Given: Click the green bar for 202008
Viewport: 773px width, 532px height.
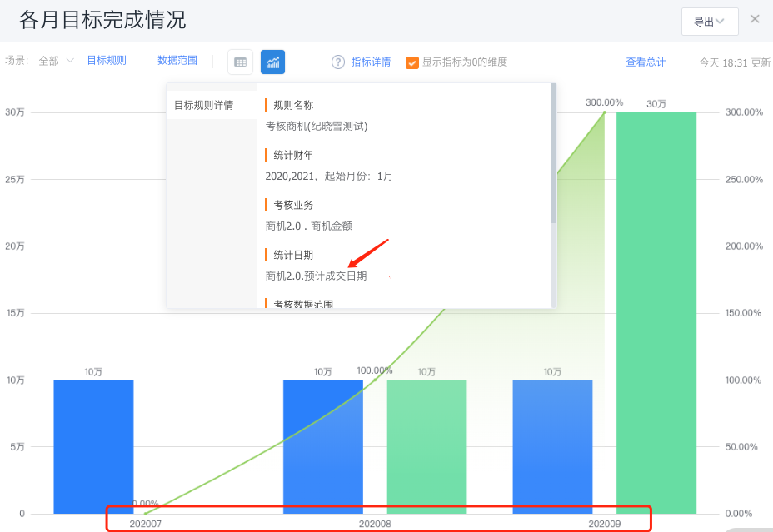Looking at the screenshot, I should tap(426, 446).
